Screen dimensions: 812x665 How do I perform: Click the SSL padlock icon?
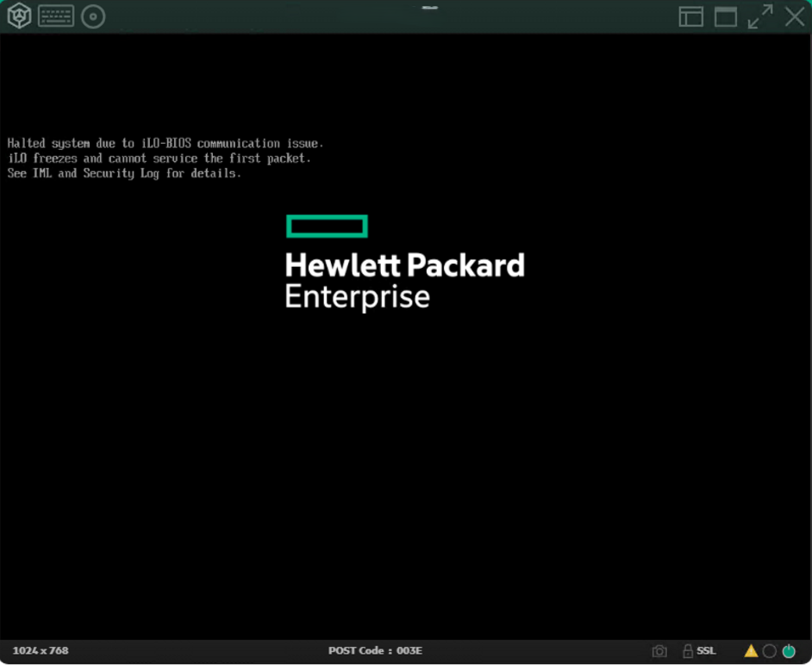[688, 651]
